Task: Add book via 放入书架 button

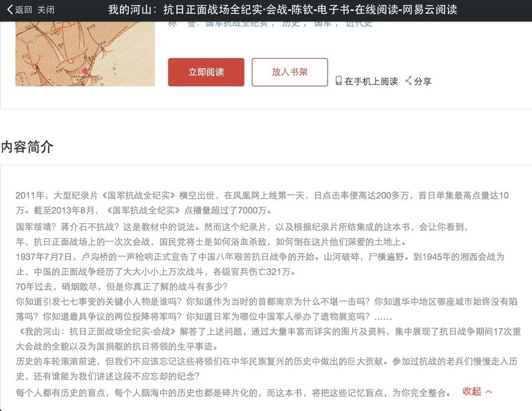Action: (x=290, y=72)
